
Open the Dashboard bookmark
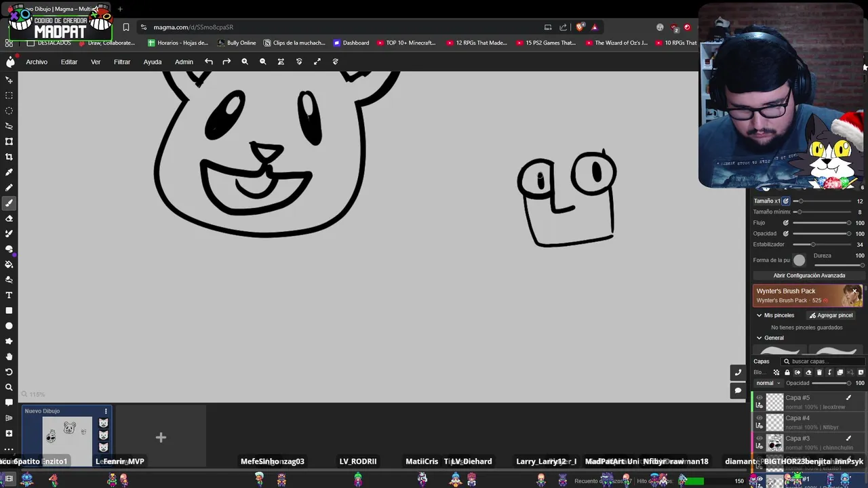tap(351, 43)
